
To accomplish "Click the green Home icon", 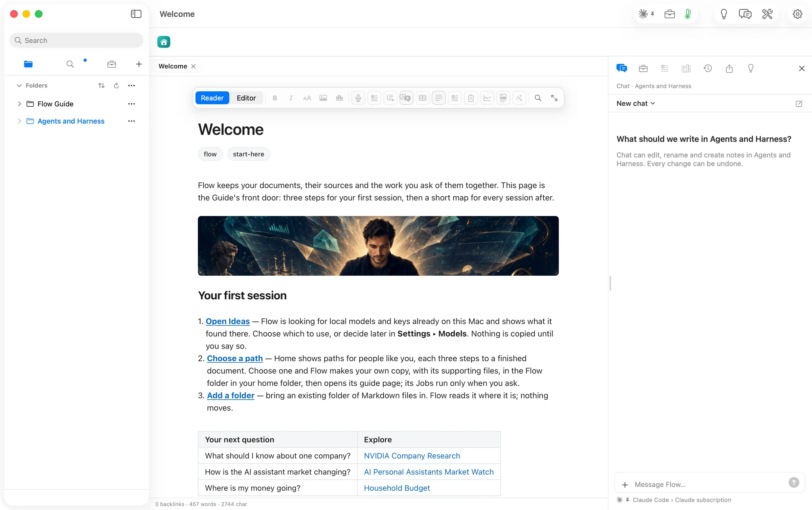I will [x=164, y=42].
